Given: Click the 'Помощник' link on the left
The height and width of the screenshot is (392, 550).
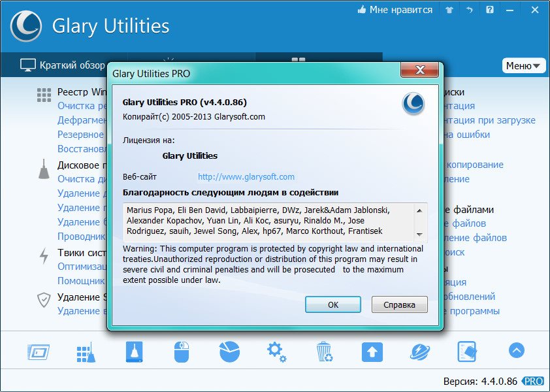Looking at the screenshot, I should coord(81,281).
